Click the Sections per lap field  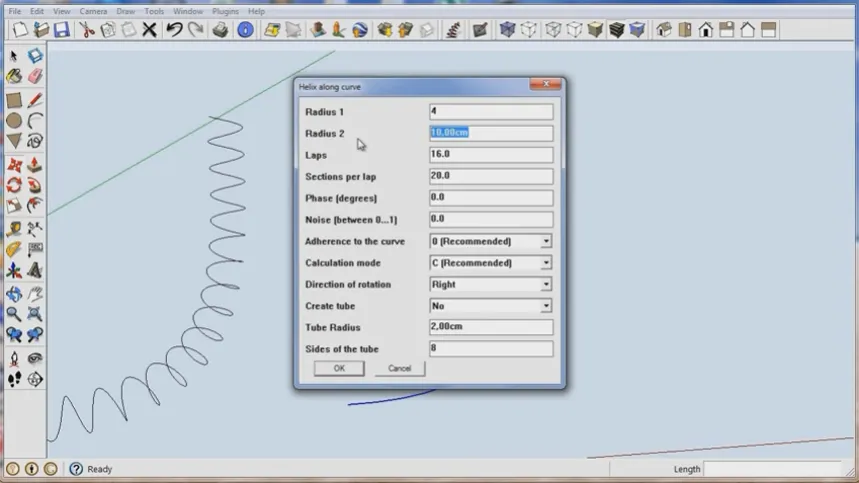point(491,176)
